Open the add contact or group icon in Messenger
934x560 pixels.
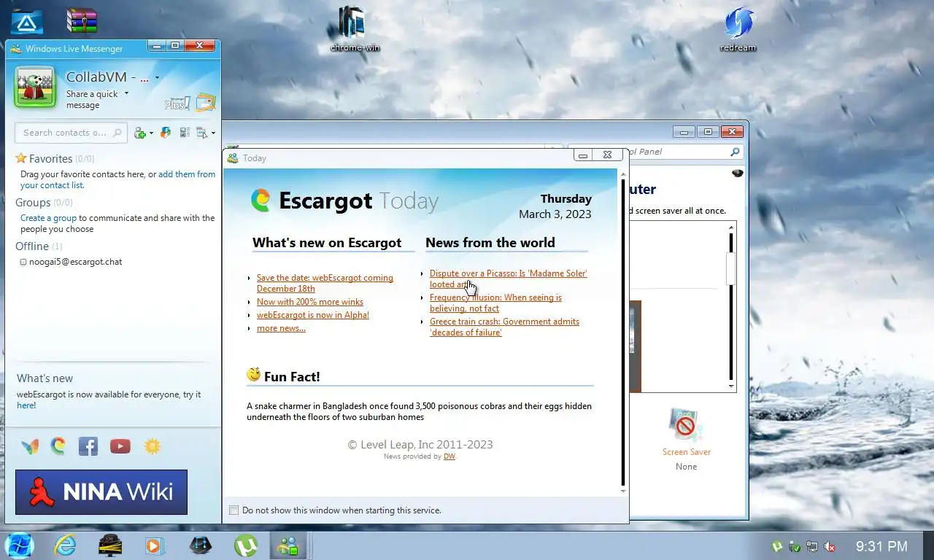[x=140, y=133]
